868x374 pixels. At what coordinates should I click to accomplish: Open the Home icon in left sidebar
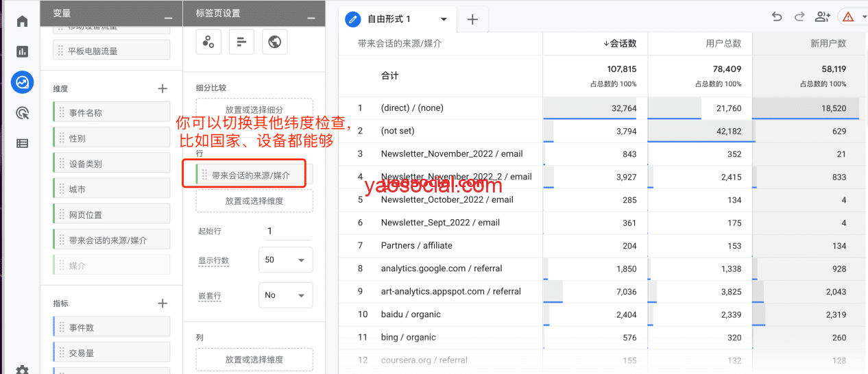(22, 21)
